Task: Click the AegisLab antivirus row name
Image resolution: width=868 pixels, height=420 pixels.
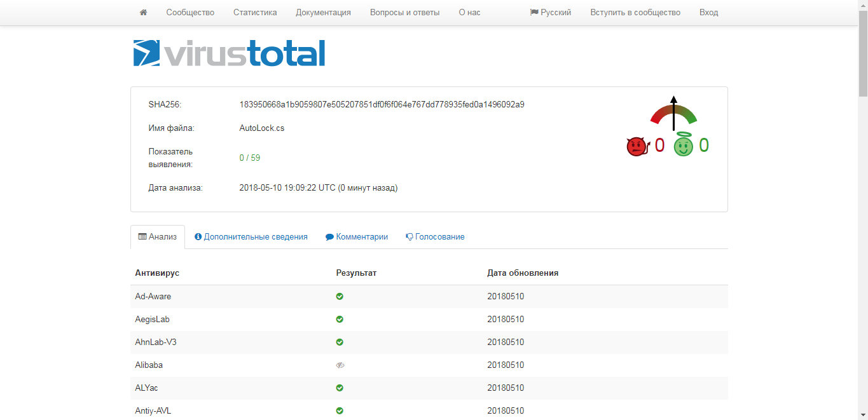Action: point(153,319)
